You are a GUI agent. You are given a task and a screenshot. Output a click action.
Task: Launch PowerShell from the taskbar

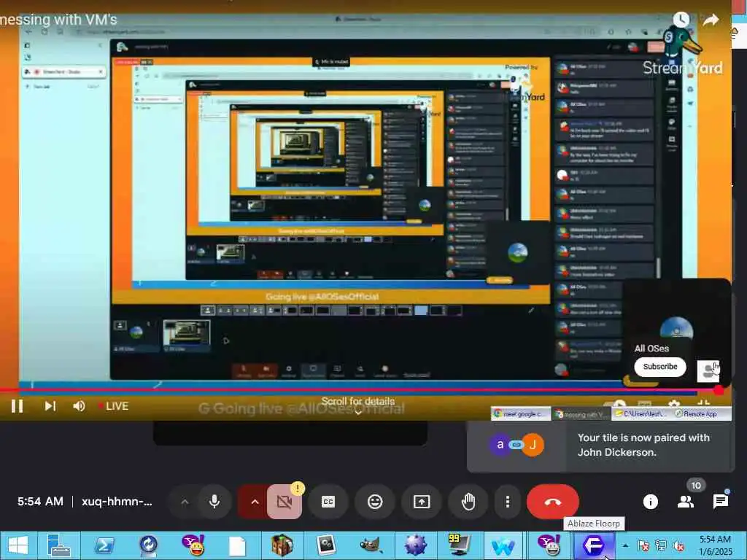pyautogui.click(x=104, y=545)
